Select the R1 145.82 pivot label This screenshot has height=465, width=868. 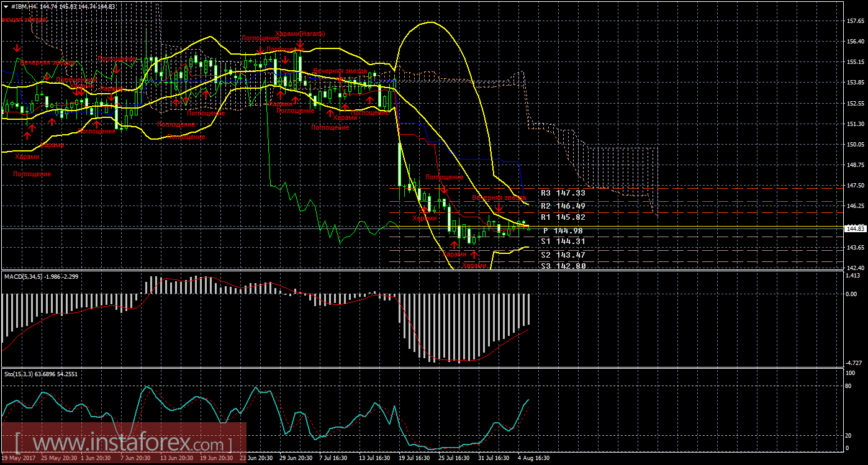(x=563, y=217)
